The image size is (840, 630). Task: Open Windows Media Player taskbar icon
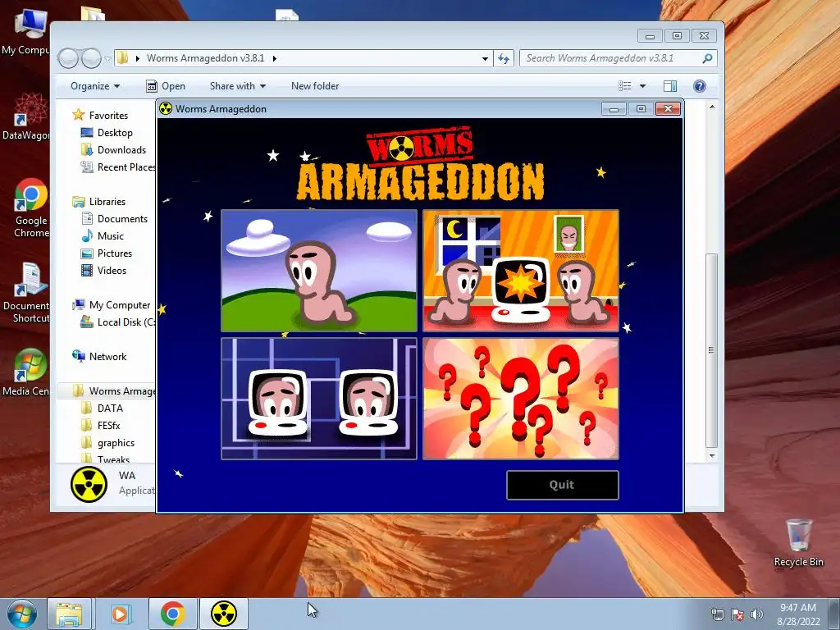pos(120,614)
